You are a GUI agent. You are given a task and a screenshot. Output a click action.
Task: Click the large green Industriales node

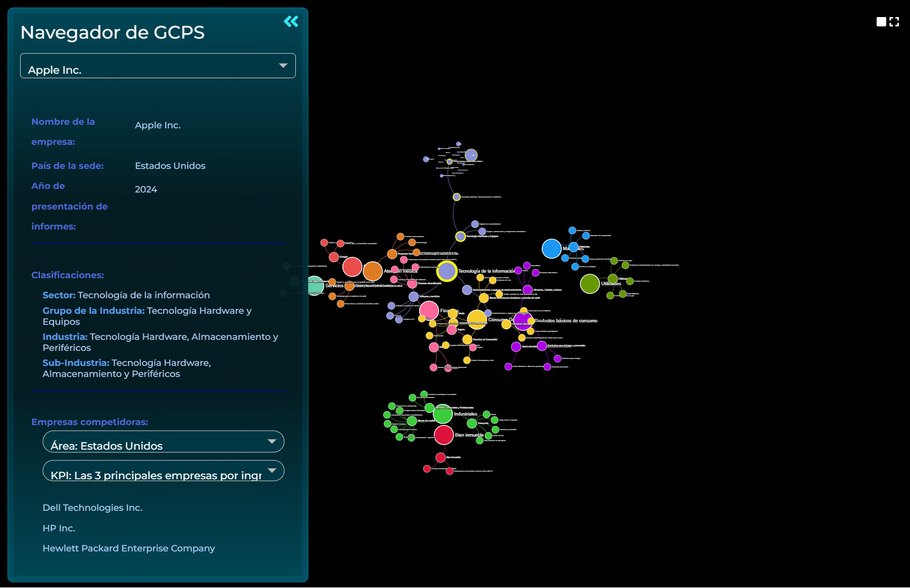(x=443, y=414)
